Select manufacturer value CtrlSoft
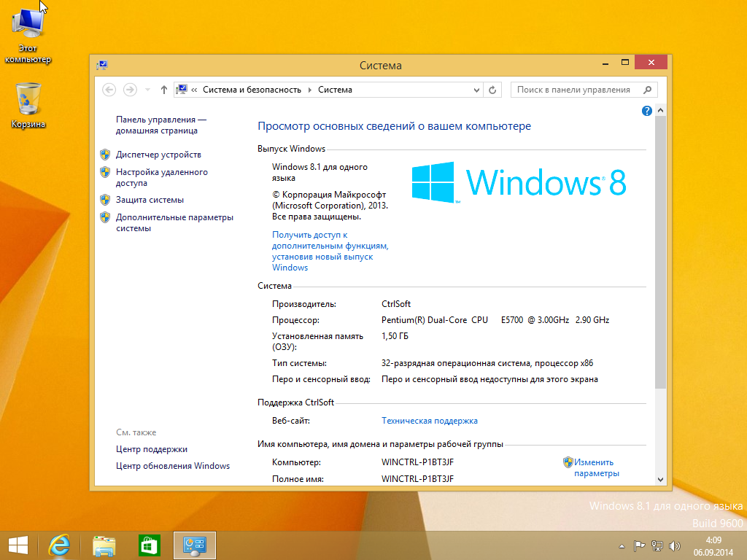747x560 pixels. tap(396, 304)
